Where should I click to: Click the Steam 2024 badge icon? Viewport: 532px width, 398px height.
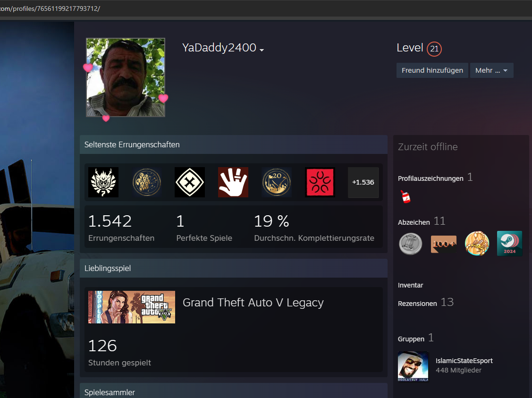click(x=509, y=244)
